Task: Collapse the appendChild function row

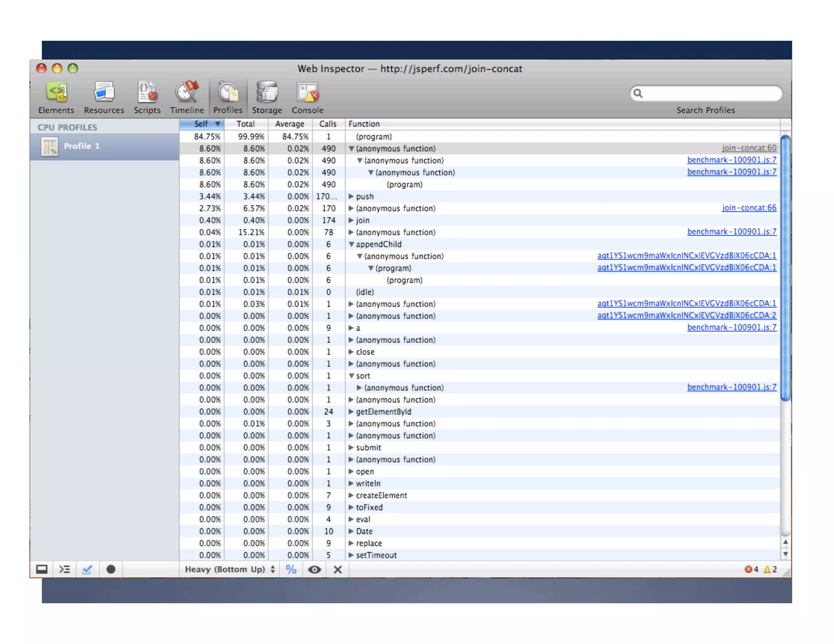Action: pyautogui.click(x=351, y=244)
